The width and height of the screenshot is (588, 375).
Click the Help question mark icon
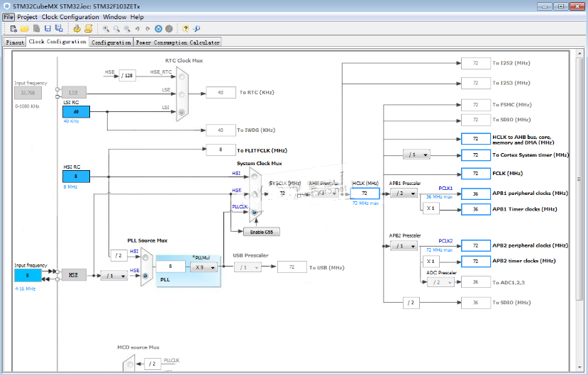click(x=185, y=29)
